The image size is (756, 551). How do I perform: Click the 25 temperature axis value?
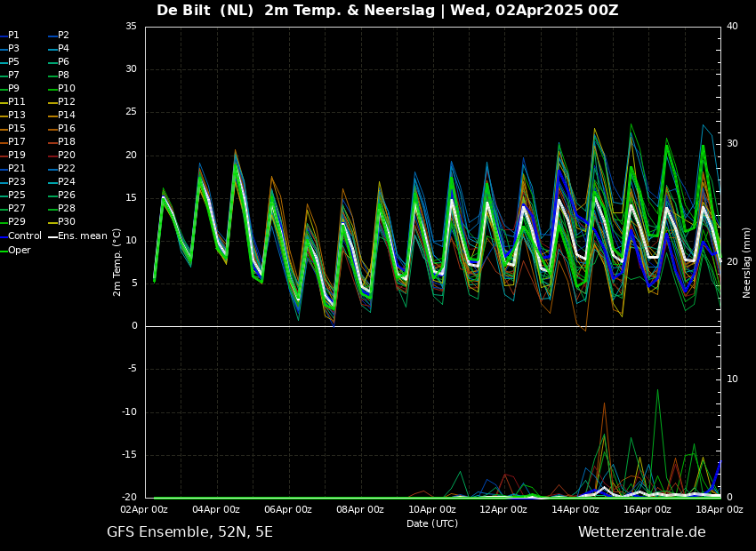point(131,112)
